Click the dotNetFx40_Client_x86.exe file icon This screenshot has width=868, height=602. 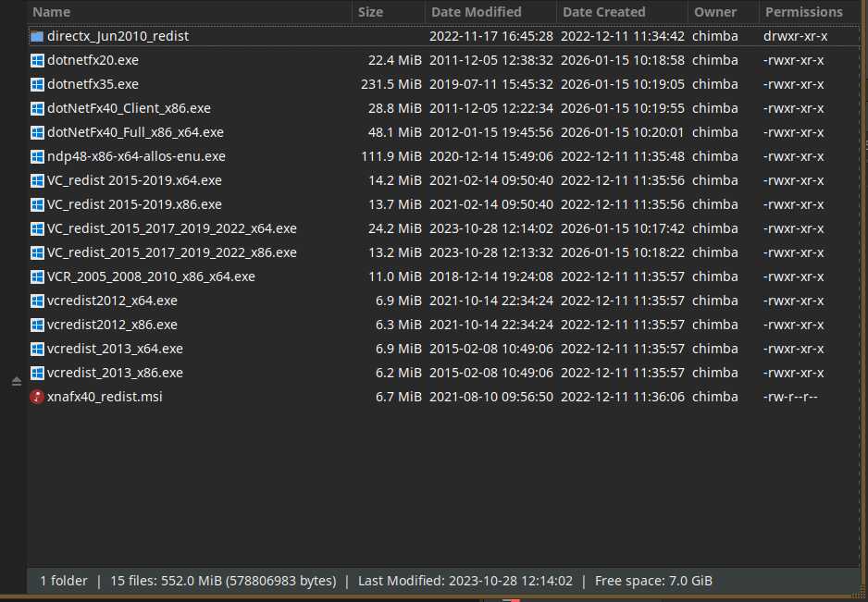37,108
